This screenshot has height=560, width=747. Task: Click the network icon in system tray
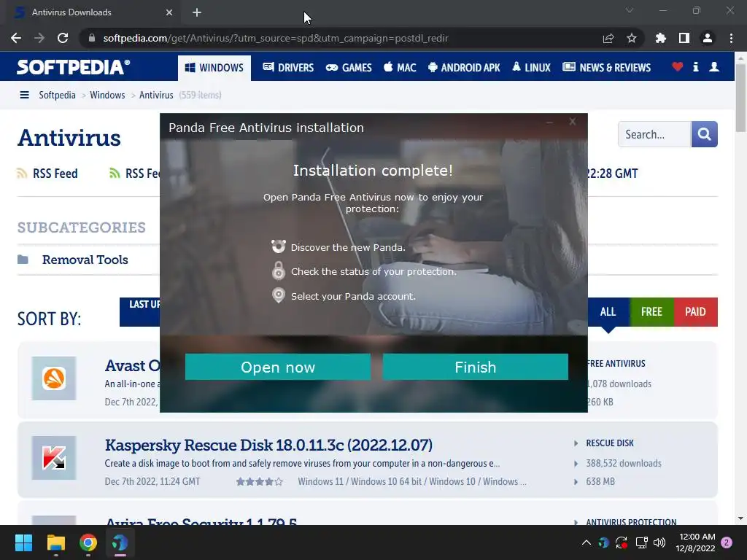641,542
